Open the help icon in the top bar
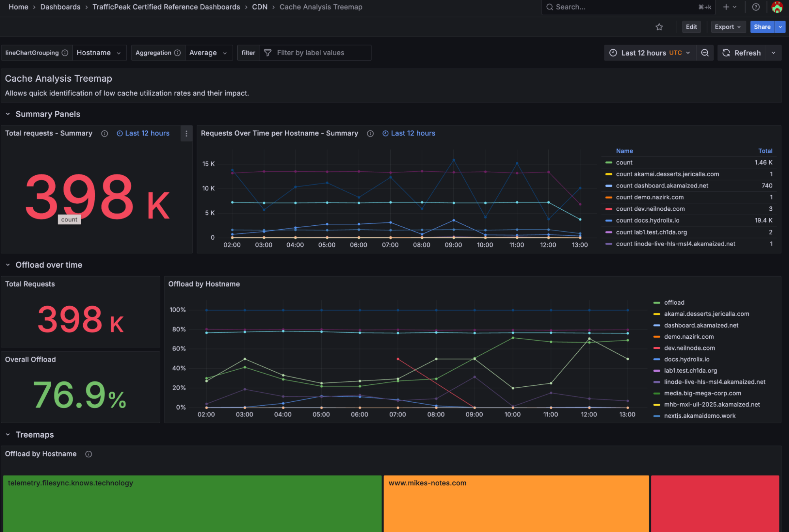Screen dimensions: 789x532 tap(755, 7)
